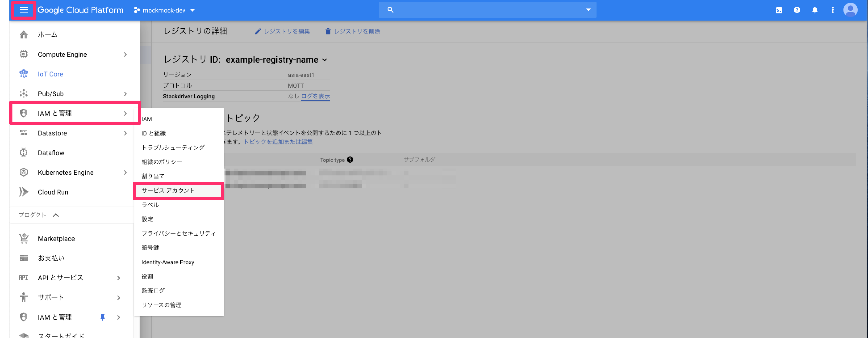Image resolution: width=868 pixels, height=338 pixels.
Task: Focus the top search input field
Action: tap(488, 10)
